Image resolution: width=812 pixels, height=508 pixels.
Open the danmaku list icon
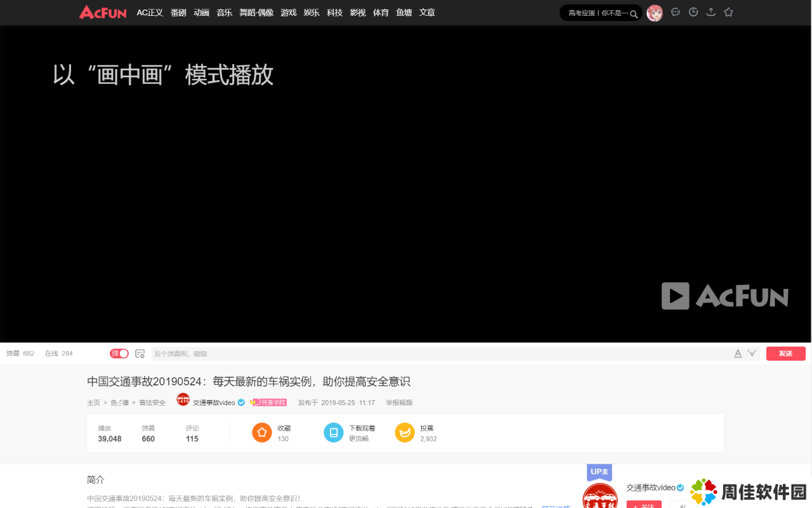tap(140, 354)
